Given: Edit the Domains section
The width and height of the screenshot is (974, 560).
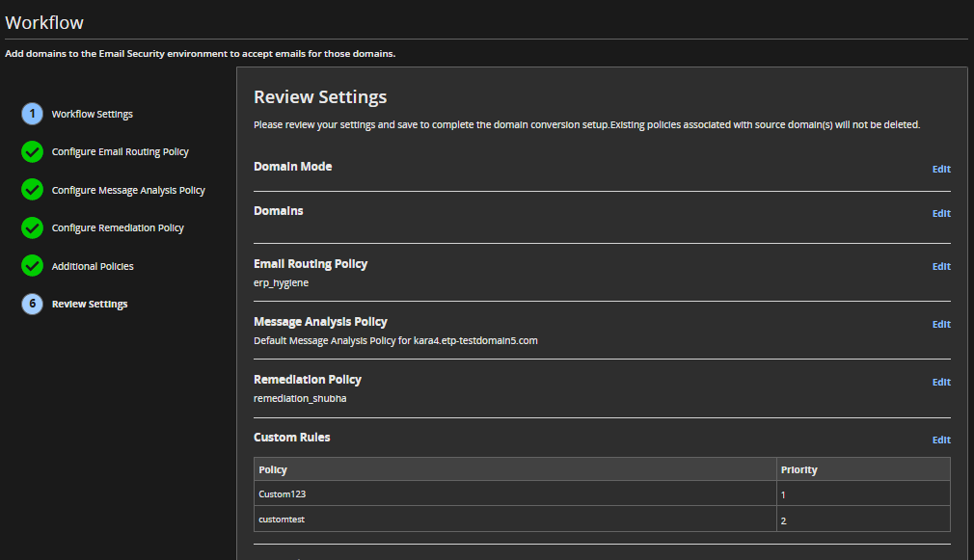Looking at the screenshot, I should [x=941, y=213].
